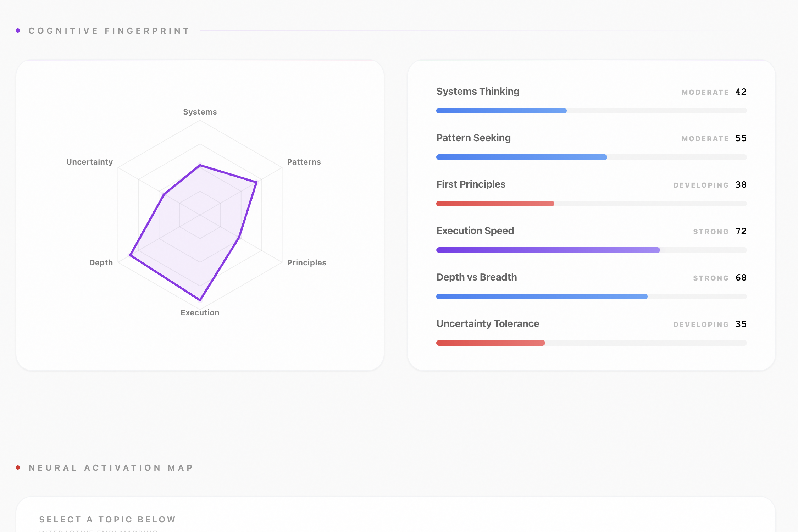Click the Cognitive Fingerprint heading
798x532 pixels.
click(x=109, y=31)
